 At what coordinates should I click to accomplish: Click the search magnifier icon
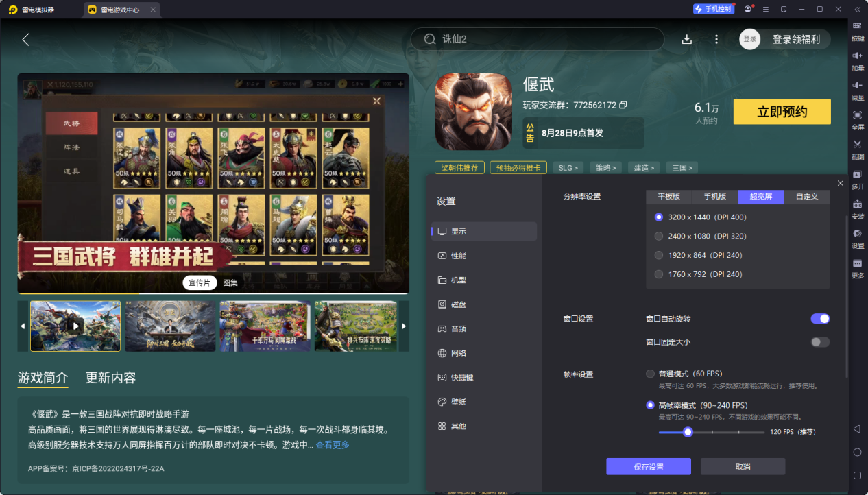430,39
